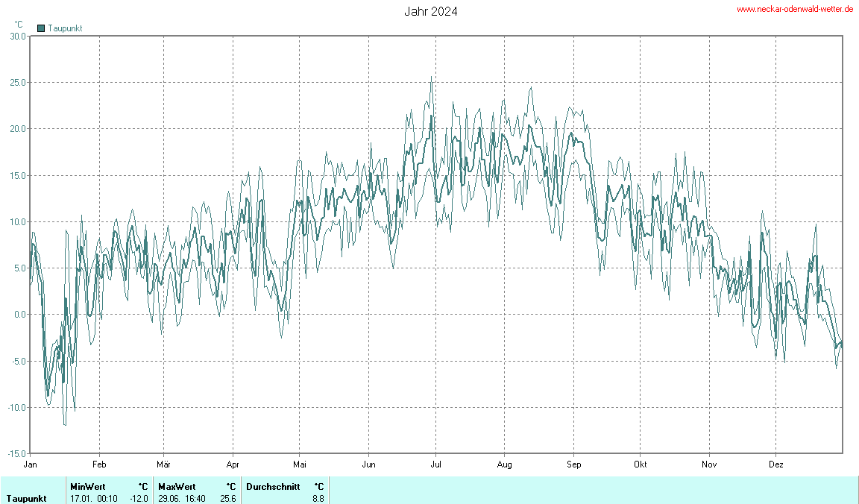Click the MinWert column header
Screen dimensions: 859x504
87,486
